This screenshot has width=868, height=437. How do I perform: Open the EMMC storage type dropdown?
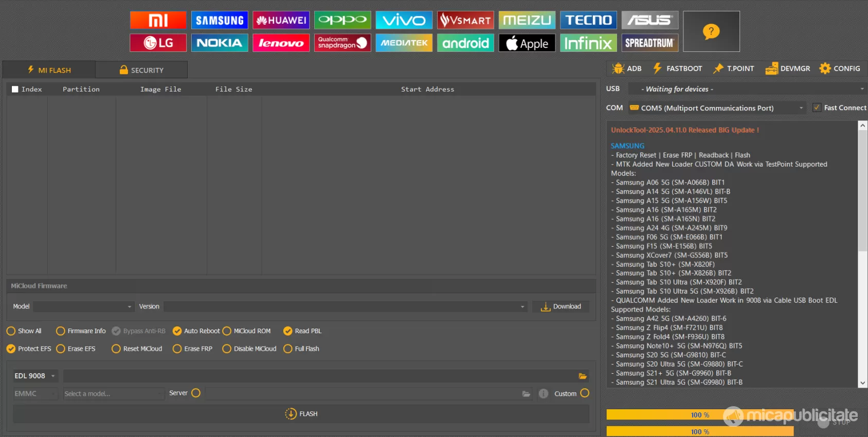point(34,394)
